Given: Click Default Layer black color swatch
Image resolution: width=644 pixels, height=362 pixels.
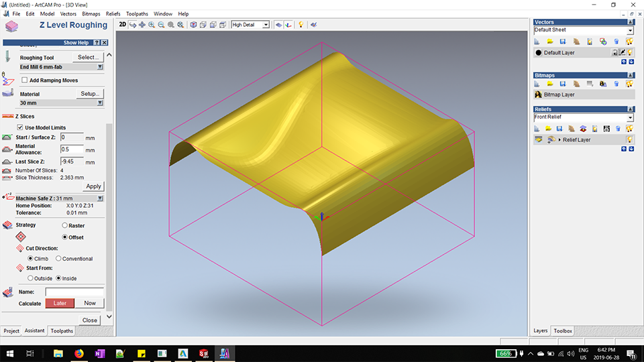Looking at the screenshot, I should (539, 52).
